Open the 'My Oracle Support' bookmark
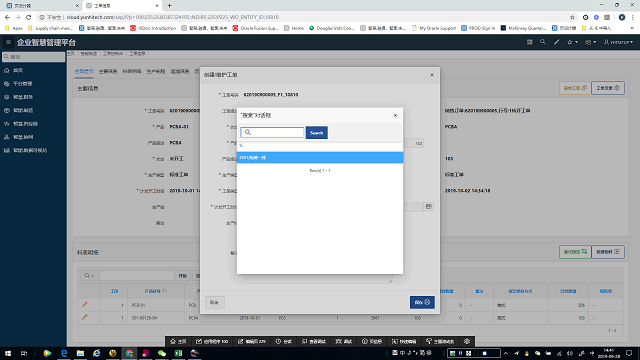Screen dimensions: 640x360 (x=433, y=28)
